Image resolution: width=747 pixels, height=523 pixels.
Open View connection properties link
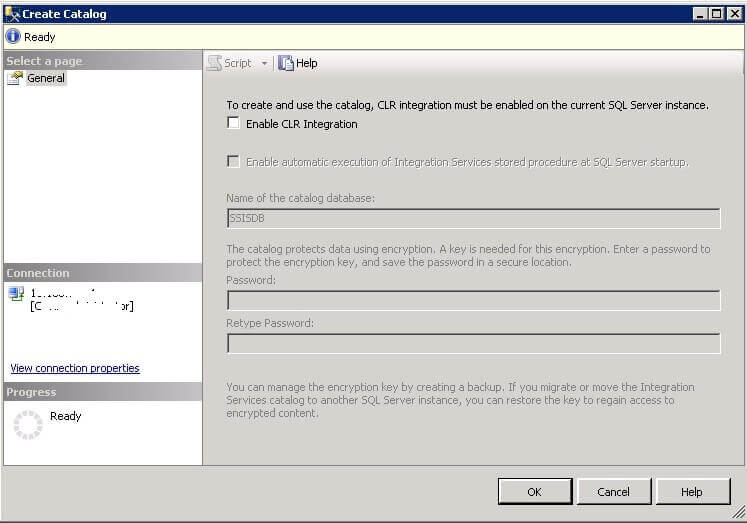pyautogui.click(x=75, y=368)
